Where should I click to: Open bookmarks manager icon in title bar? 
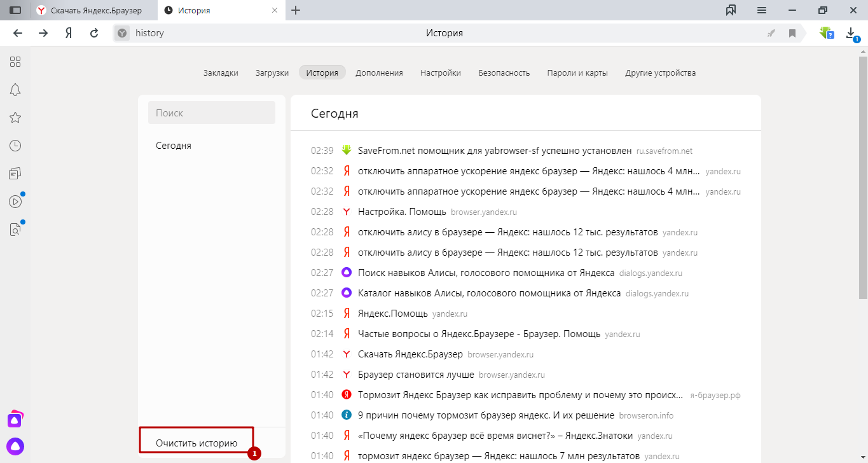tap(731, 10)
